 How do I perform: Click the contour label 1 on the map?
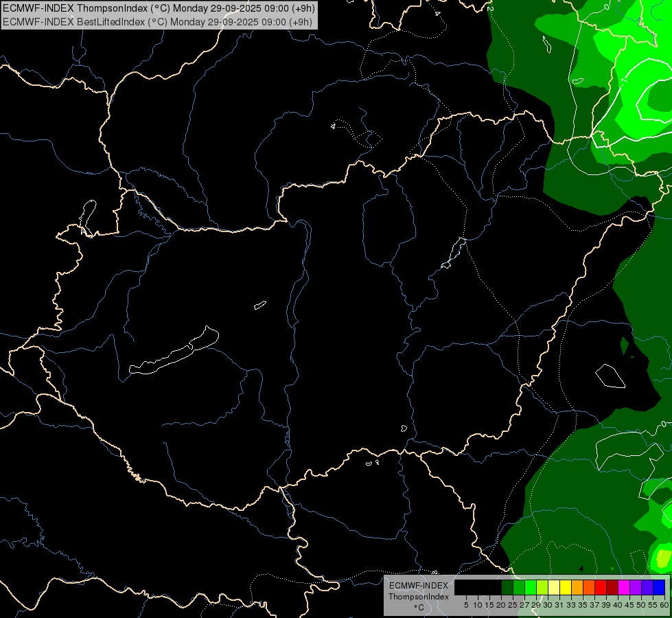[625, 80]
